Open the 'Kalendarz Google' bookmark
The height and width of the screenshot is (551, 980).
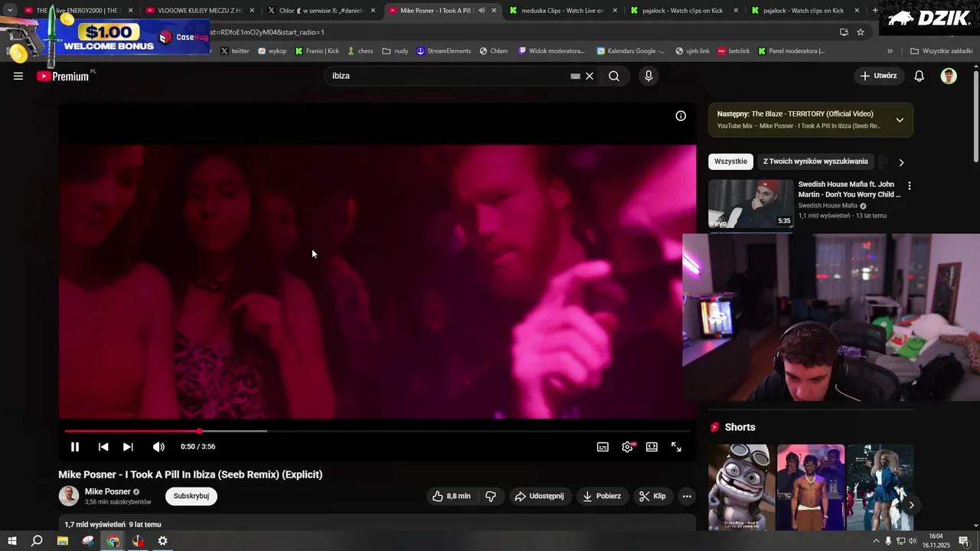(x=631, y=51)
